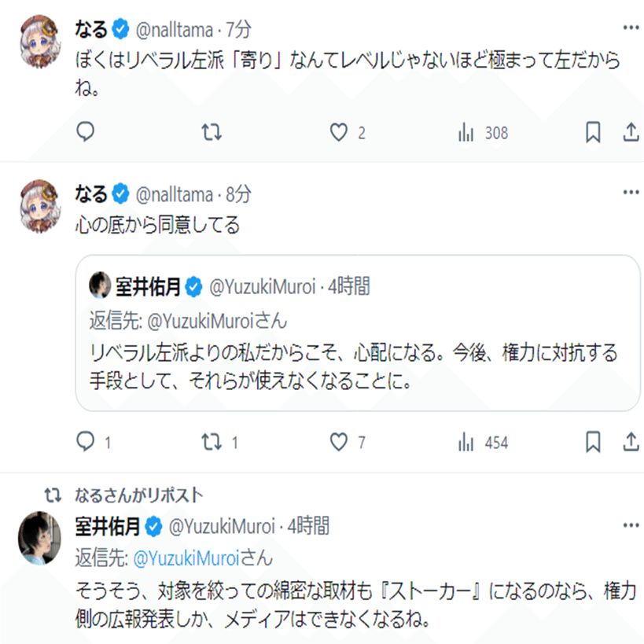Open more options on first tweet

coord(631,28)
